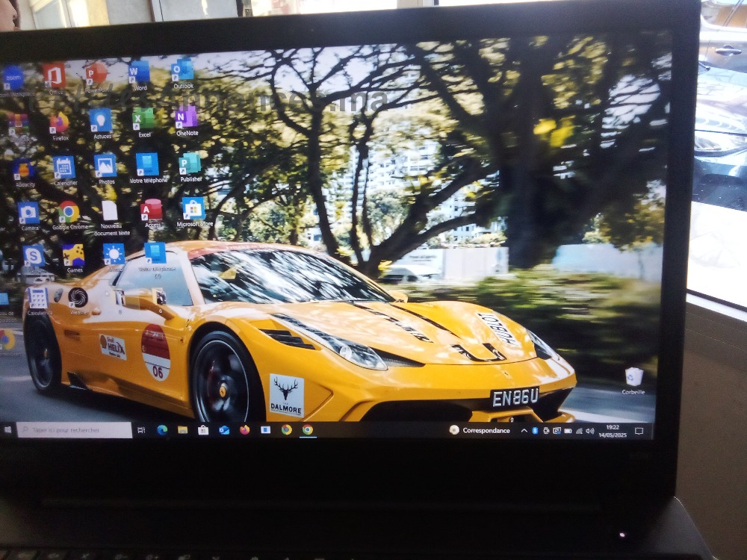Screen dimensions: 747x560
Task: Open Bluetooth from the system tray
Action: (535, 431)
